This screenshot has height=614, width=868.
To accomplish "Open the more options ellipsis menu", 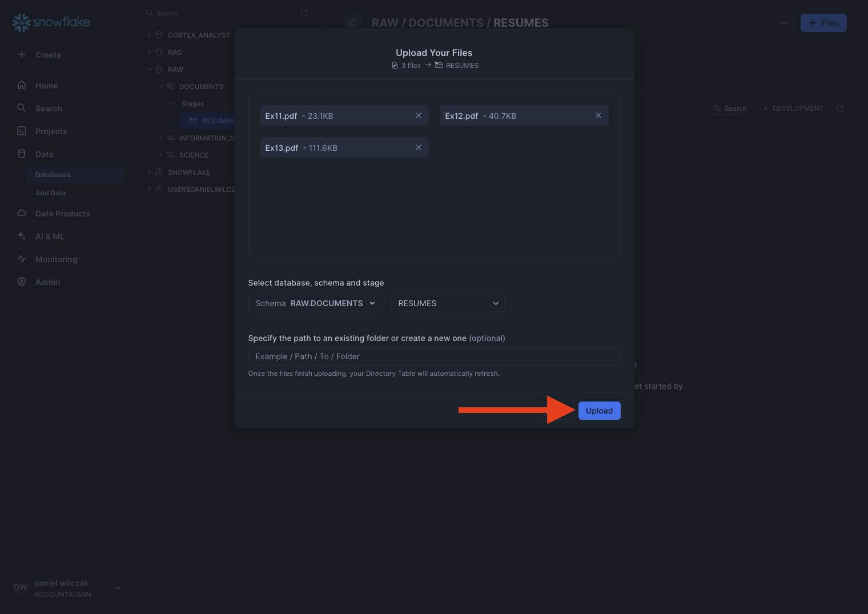I will point(784,23).
